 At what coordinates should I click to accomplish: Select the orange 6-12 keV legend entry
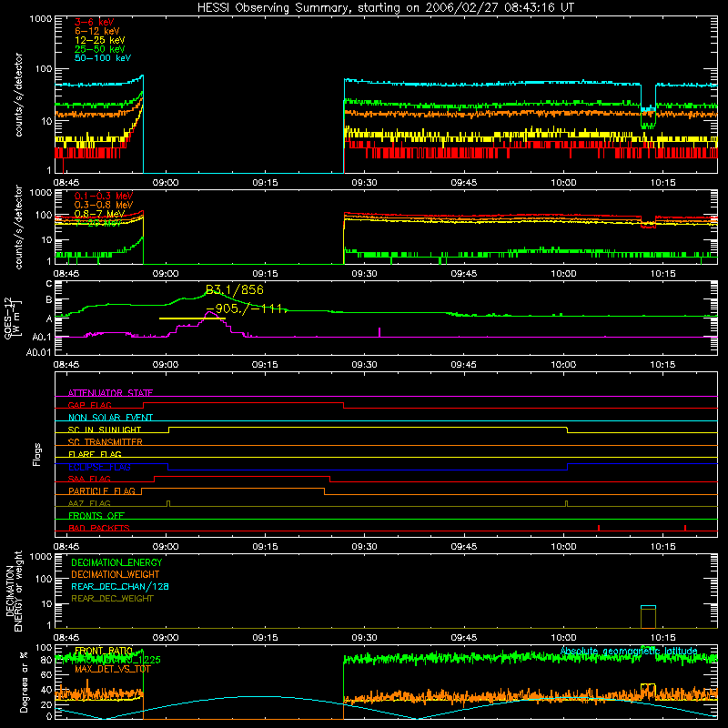pos(97,31)
